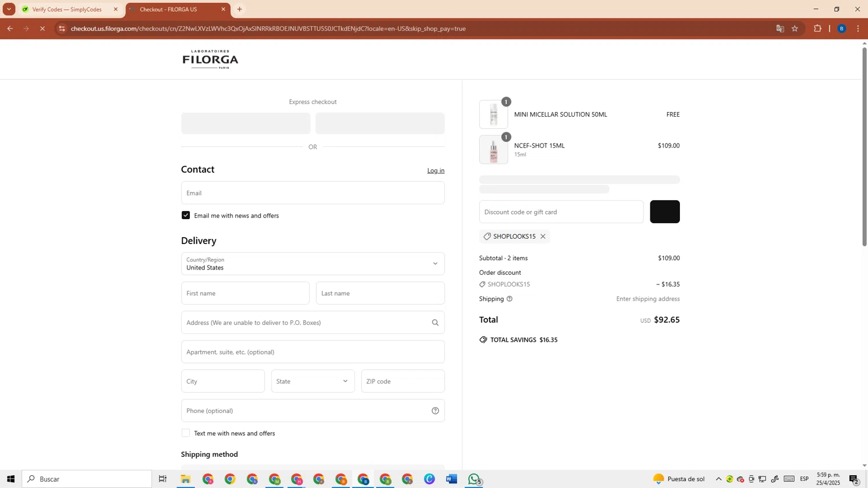868x488 pixels.
Task: Click the black Apply discount button
Action: tap(665, 212)
